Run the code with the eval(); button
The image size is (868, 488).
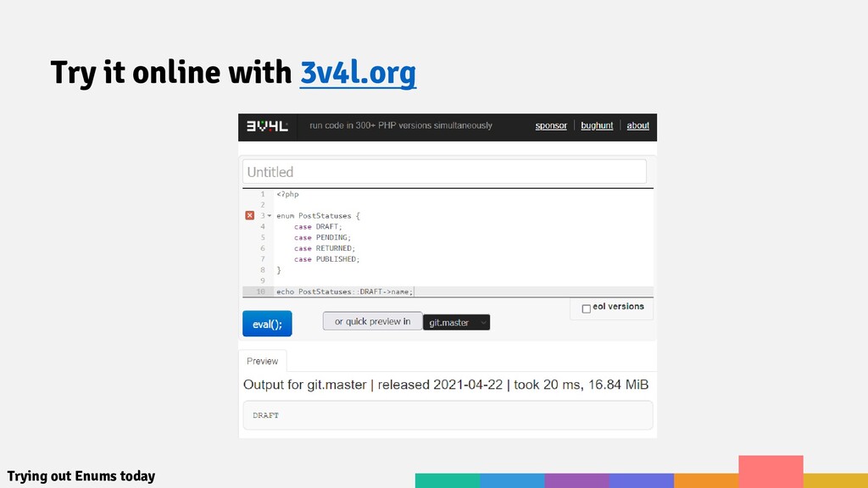pos(267,324)
